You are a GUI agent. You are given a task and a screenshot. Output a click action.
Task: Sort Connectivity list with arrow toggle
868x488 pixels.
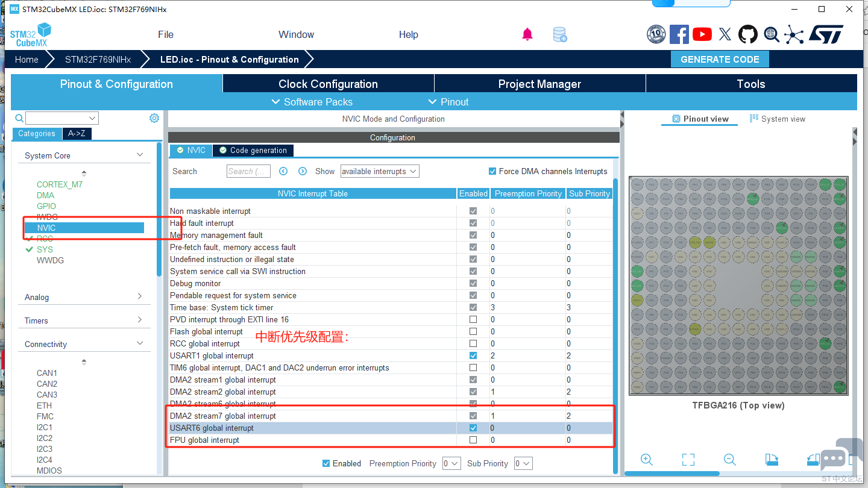[84, 362]
